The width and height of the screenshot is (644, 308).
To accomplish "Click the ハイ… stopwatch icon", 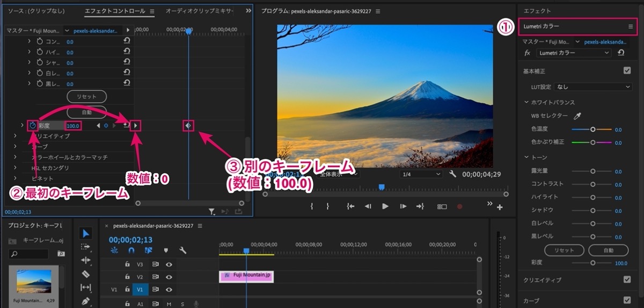I will tap(39, 52).
